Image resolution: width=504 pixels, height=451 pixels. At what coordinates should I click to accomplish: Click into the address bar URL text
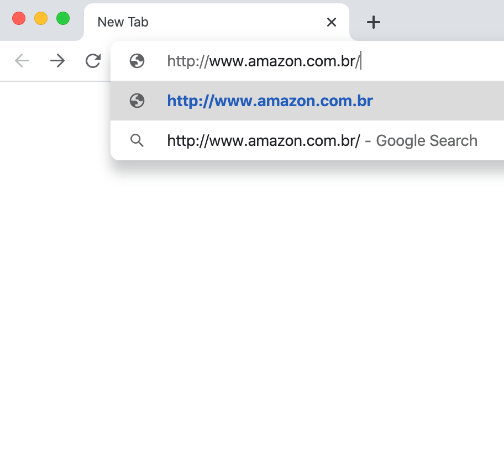264,61
